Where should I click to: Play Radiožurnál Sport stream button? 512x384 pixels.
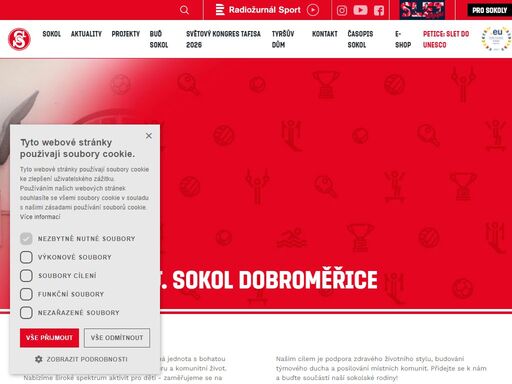click(x=313, y=10)
